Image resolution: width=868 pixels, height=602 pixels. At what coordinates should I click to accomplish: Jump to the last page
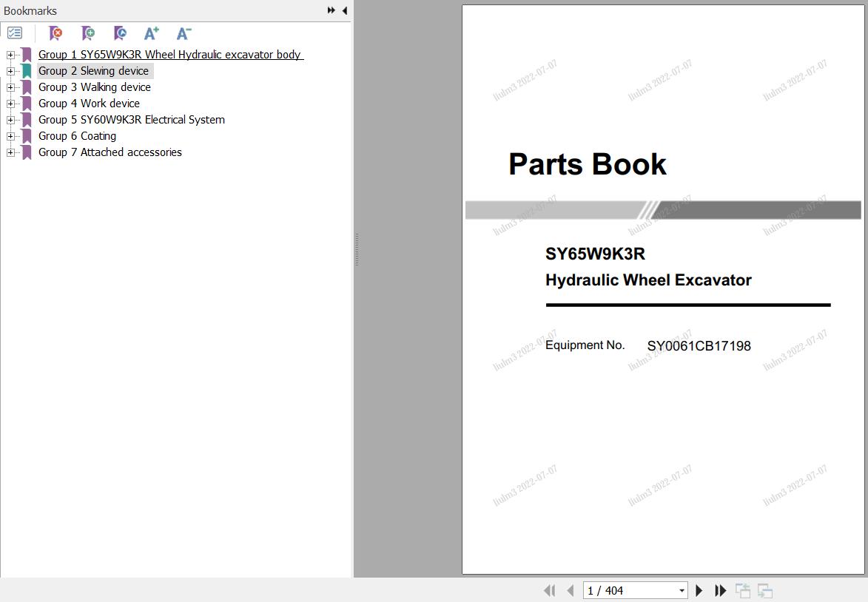tap(720, 590)
